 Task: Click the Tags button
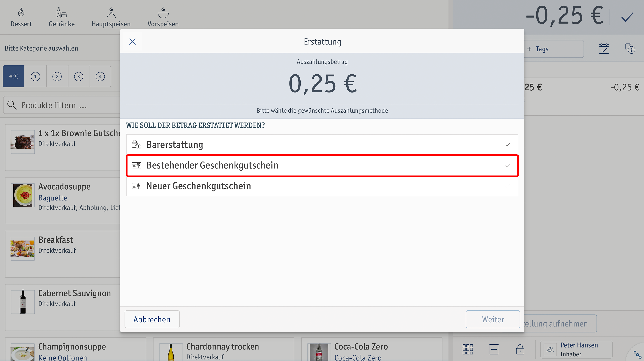[x=554, y=49]
